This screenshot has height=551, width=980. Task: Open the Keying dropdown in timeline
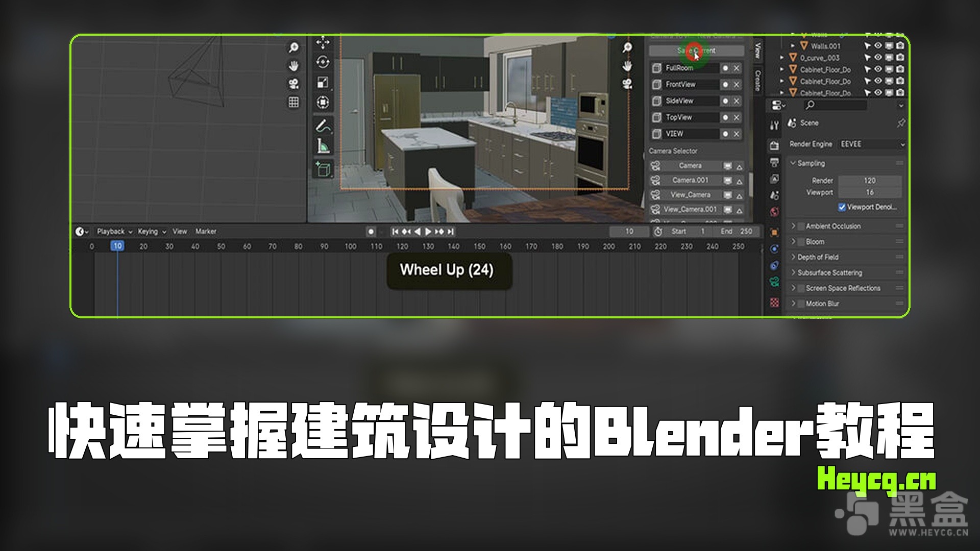click(x=152, y=232)
